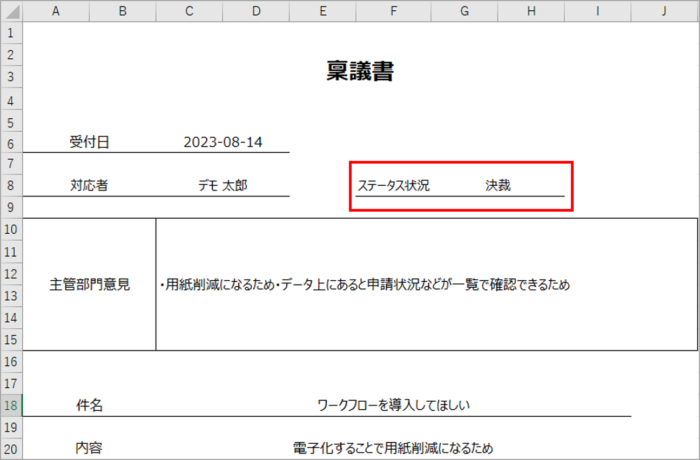The height and width of the screenshot is (460, 700).
Task: Select row 1 header
Action: tap(11, 33)
